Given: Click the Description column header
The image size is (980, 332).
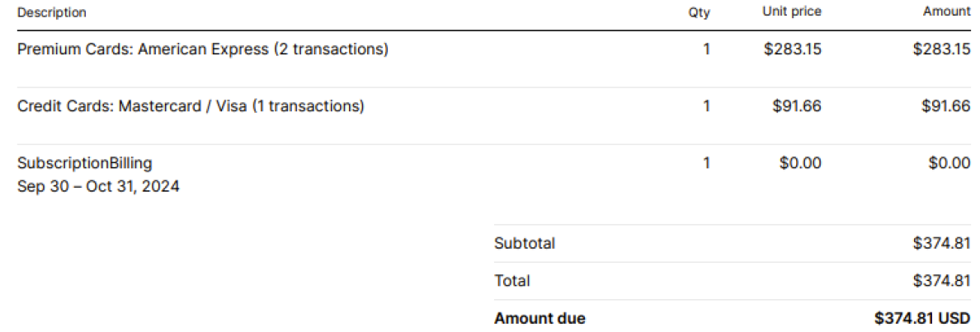Looking at the screenshot, I should [52, 12].
